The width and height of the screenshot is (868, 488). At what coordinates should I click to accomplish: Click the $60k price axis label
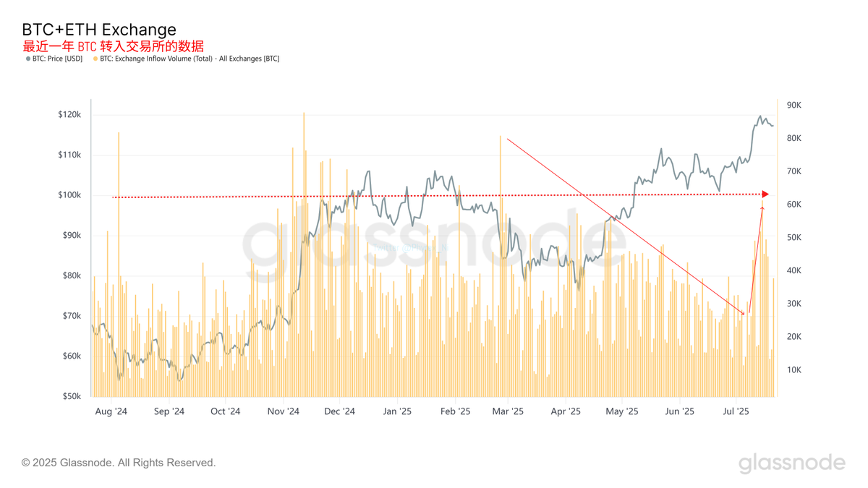(72, 356)
